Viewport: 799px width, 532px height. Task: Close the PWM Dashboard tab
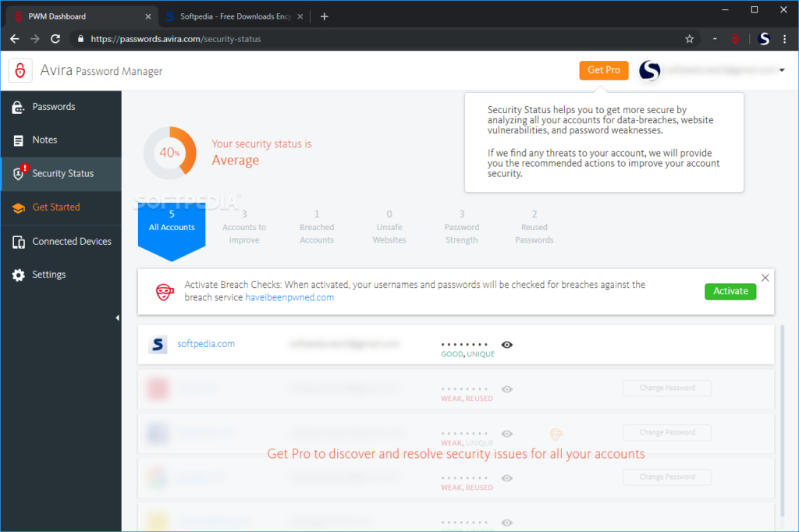coord(147,17)
